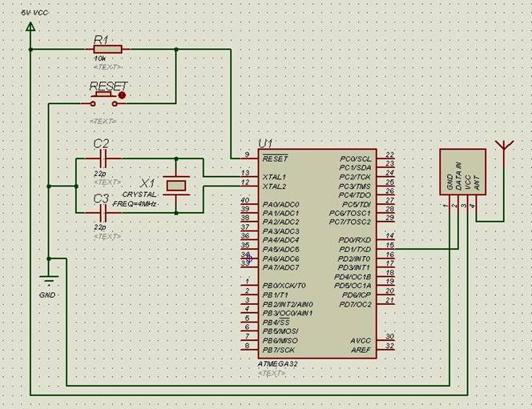The width and height of the screenshot is (532, 409).
Task: Click the 22p value label under C2
Action: pyautogui.click(x=99, y=172)
